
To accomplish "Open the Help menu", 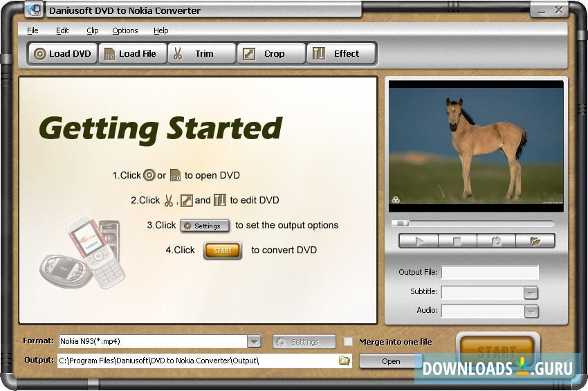I will tap(161, 30).
